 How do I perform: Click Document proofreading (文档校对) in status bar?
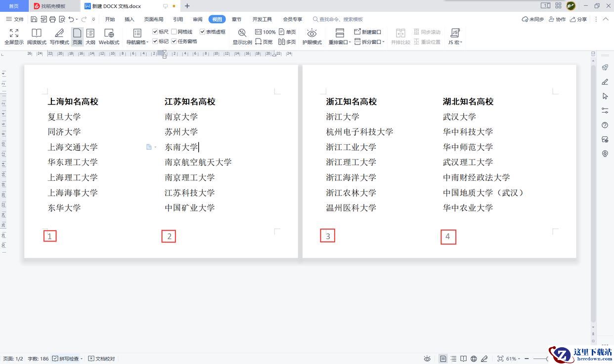[102, 359]
